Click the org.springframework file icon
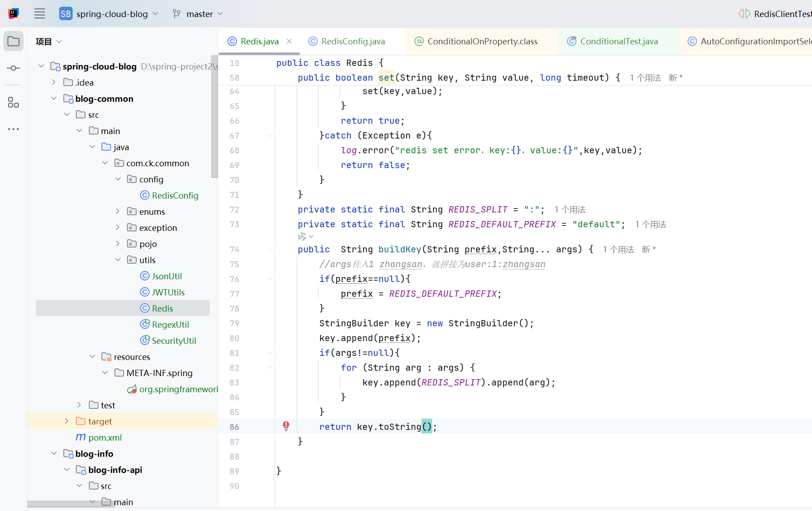Viewport: 812px width, 511px height. click(132, 389)
